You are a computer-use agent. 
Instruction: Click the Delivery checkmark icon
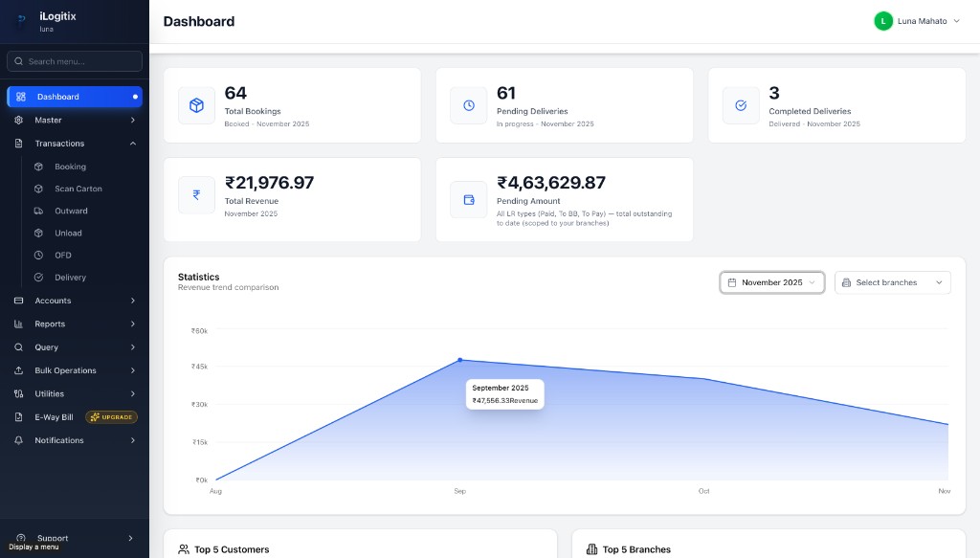[38, 278]
